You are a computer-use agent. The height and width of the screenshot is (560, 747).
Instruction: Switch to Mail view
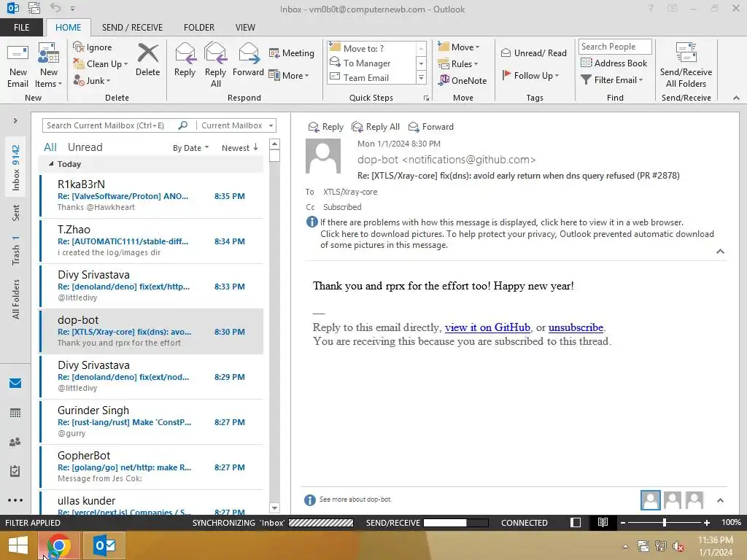pyautogui.click(x=15, y=384)
